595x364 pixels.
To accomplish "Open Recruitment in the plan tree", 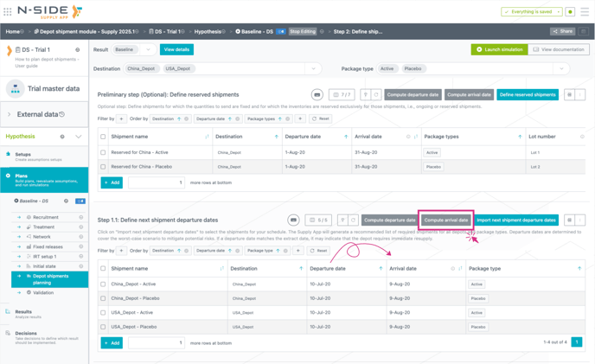I will pyautogui.click(x=46, y=218).
